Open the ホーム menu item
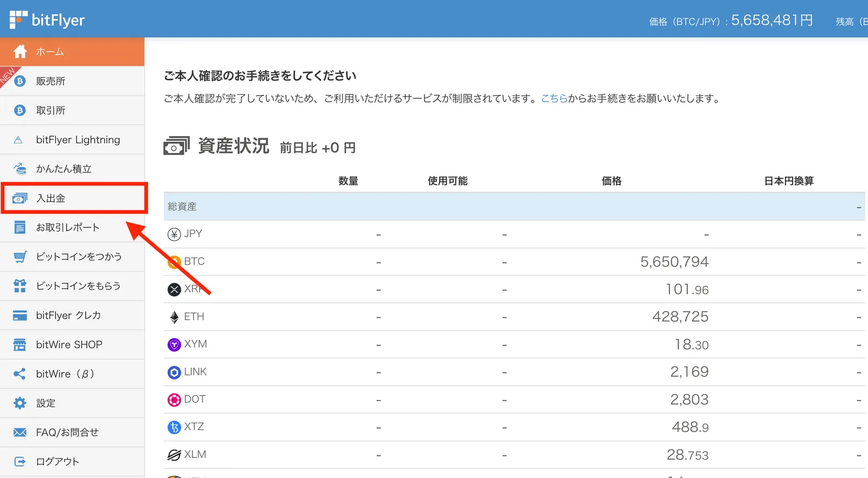The height and width of the screenshot is (478, 868). coord(72,52)
